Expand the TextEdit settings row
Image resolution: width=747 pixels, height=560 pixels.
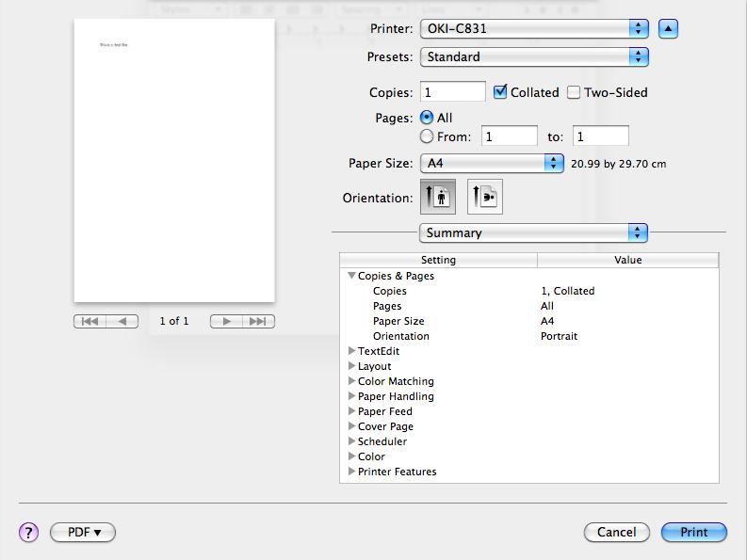pyautogui.click(x=351, y=350)
